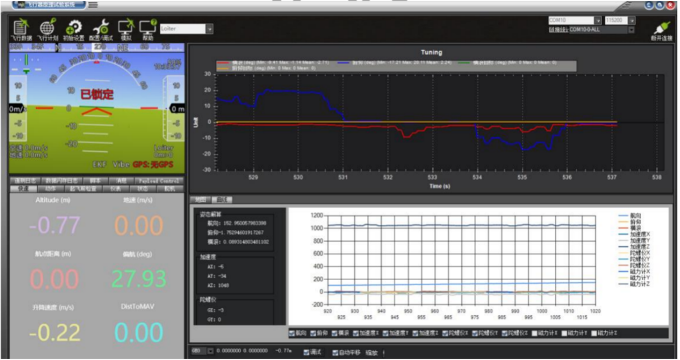Toggle the 调试 debug checkbox in status bar
This screenshot has width=680, height=360.
pos(306,352)
